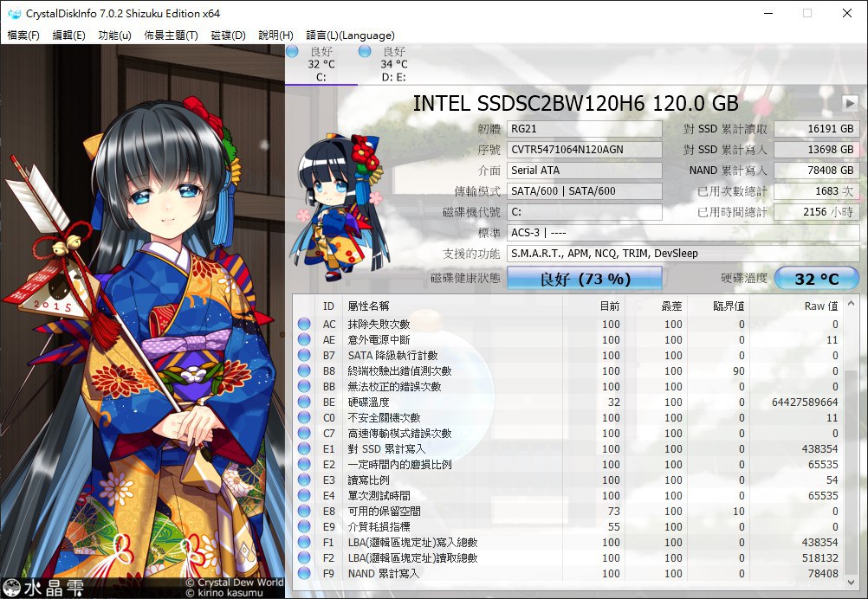Open the 磁碟(D) menu
Viewport: 868px width, 599px height.
tap(228, 35)
